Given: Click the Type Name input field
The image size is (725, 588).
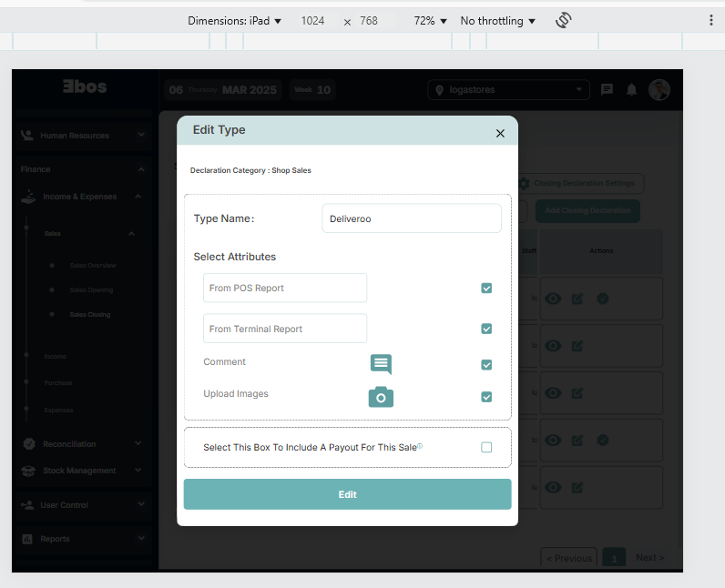Looking at the screenshot, I should coord(412,218).
